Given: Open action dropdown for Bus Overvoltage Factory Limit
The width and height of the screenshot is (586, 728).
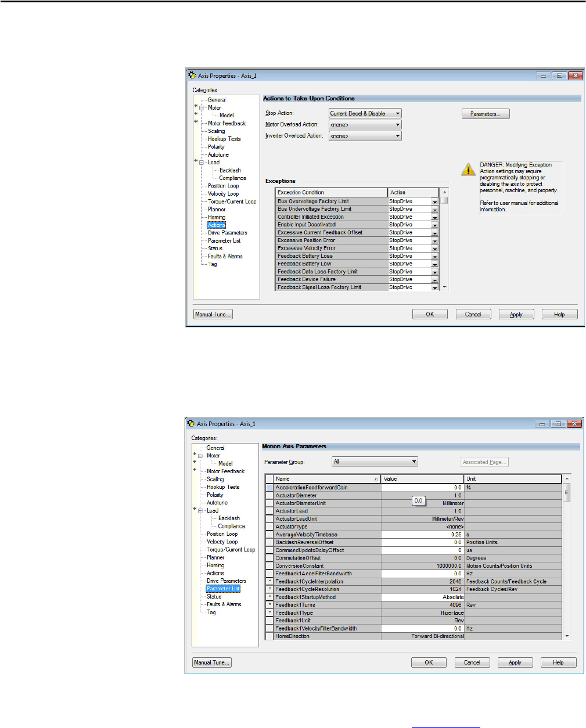Looking at the screenshot, I should click(434, 201).
